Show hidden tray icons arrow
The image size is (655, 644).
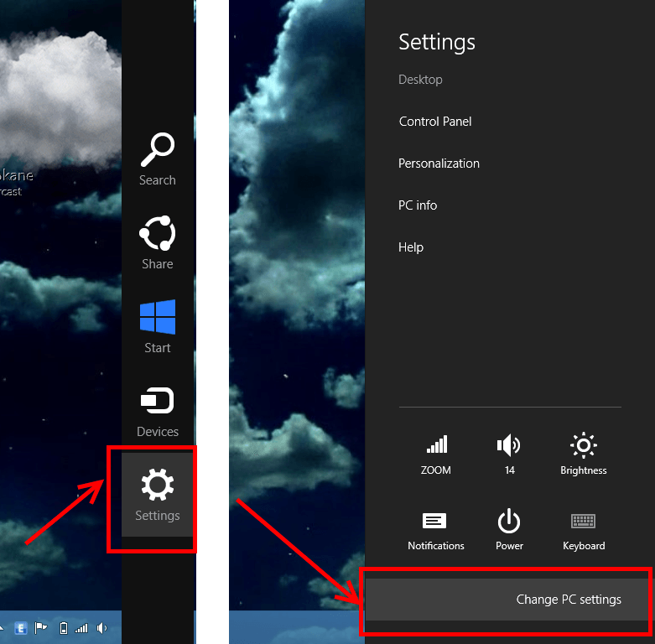click(x=3, y=628)
